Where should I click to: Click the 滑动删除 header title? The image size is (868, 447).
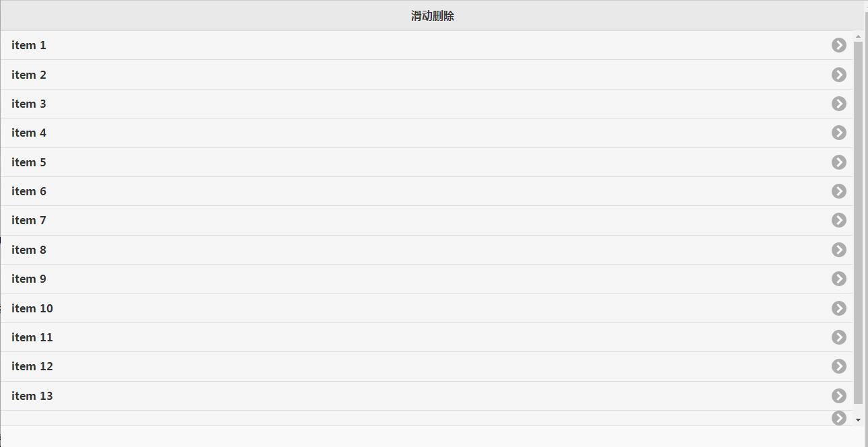pyautogui.click(x=433, y=15)
